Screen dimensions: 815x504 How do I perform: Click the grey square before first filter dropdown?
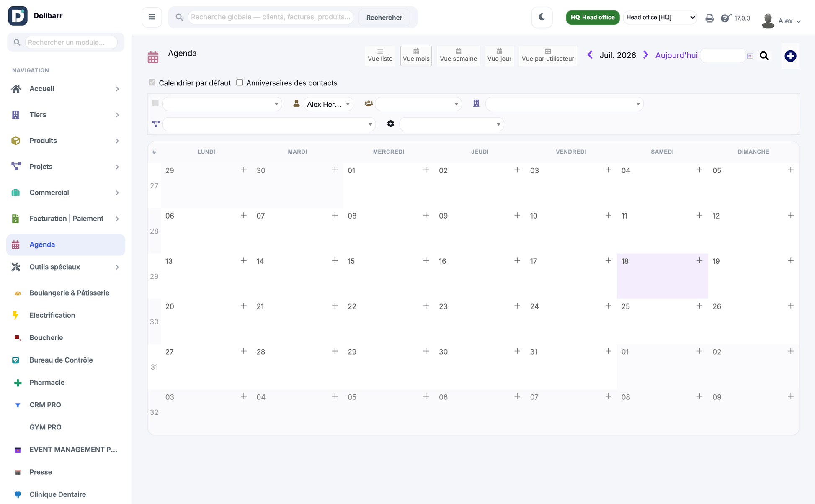tap(155, 103)
